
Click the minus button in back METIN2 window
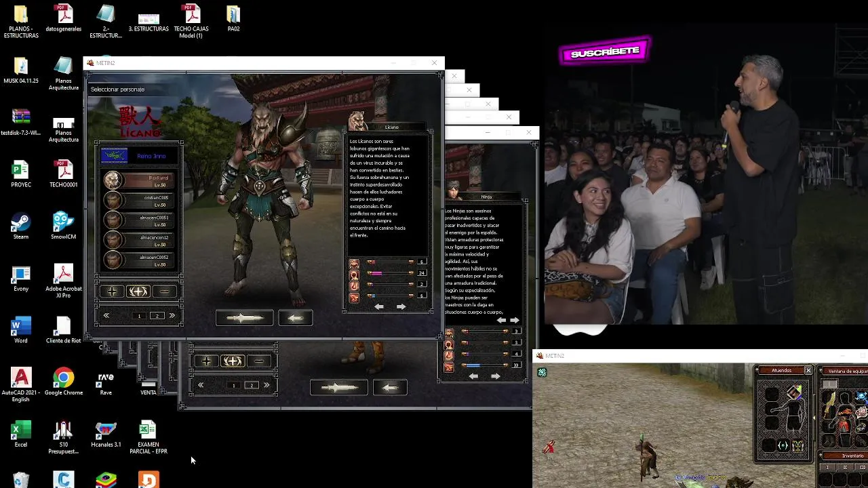(258, 361)
